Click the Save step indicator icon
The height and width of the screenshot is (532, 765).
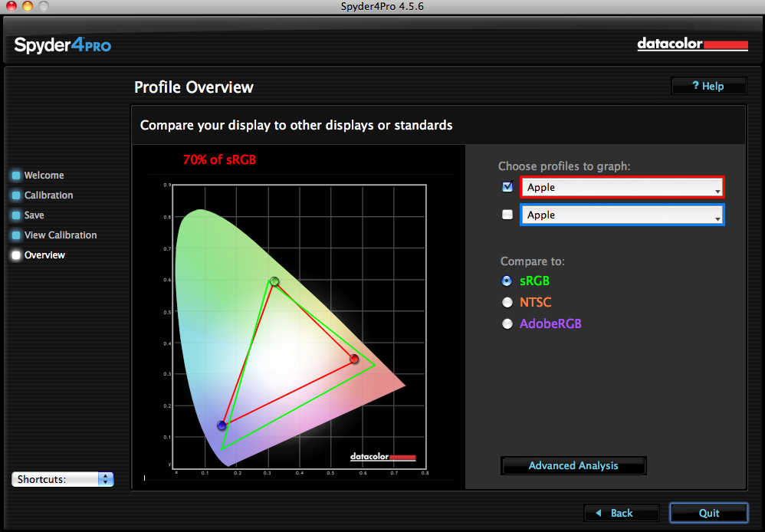[x=16, y=215]
